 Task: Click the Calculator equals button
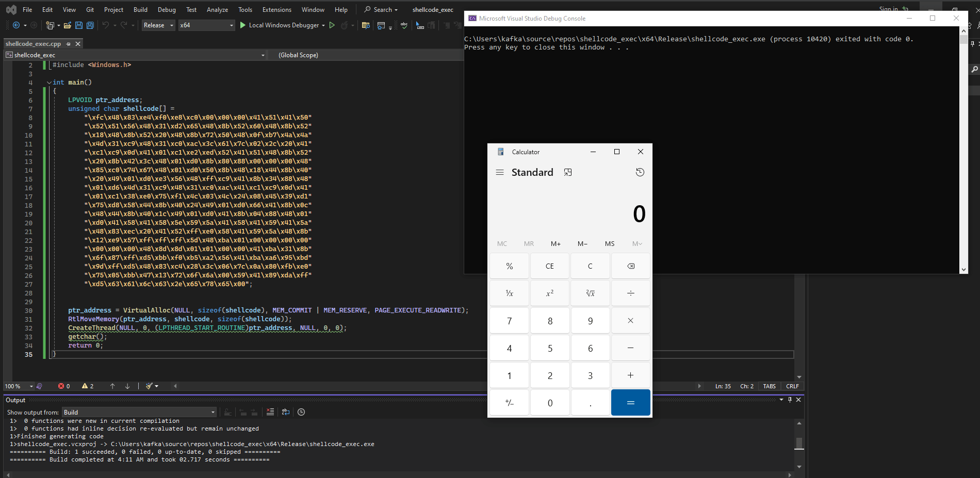click(x=631, y=403)
